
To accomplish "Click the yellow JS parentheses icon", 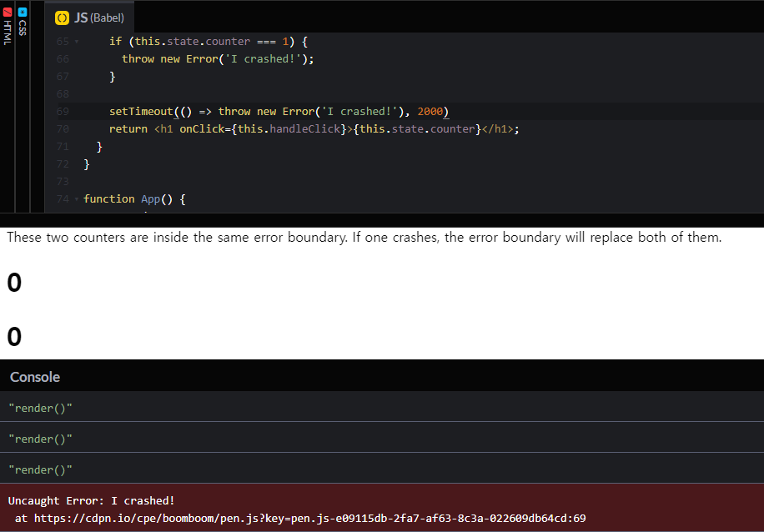I will coord(62,18).
